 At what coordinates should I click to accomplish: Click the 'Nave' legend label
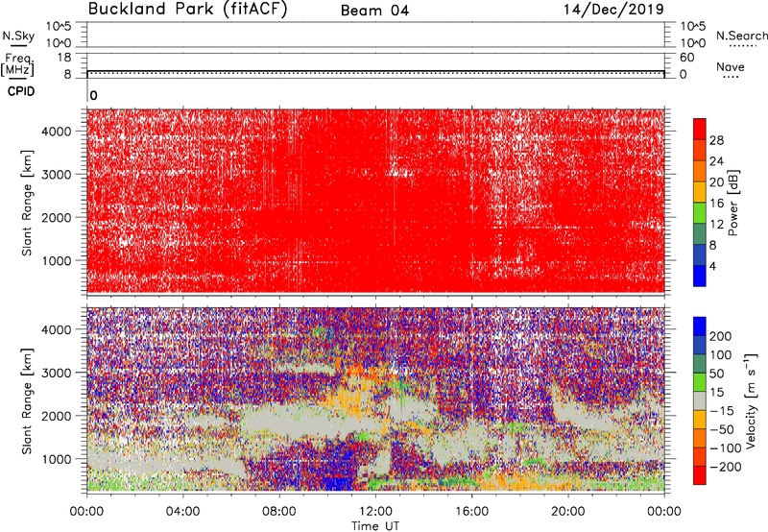(731, 66)
